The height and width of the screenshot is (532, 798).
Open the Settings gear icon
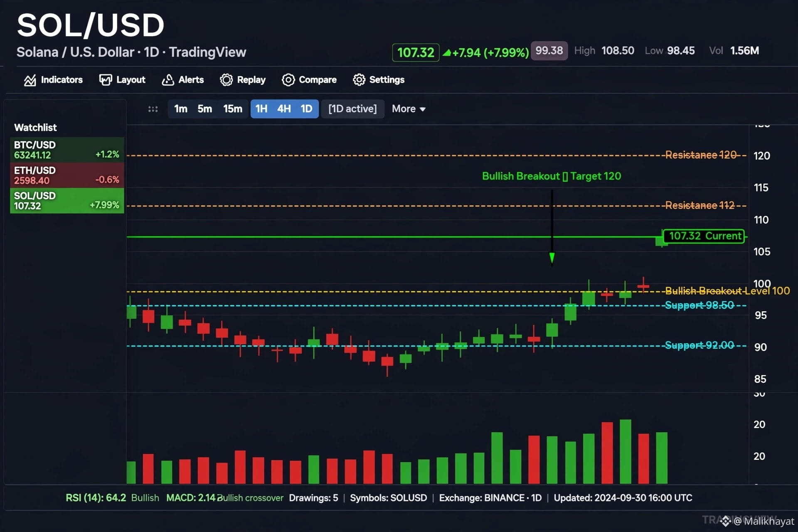click(359, 80)
